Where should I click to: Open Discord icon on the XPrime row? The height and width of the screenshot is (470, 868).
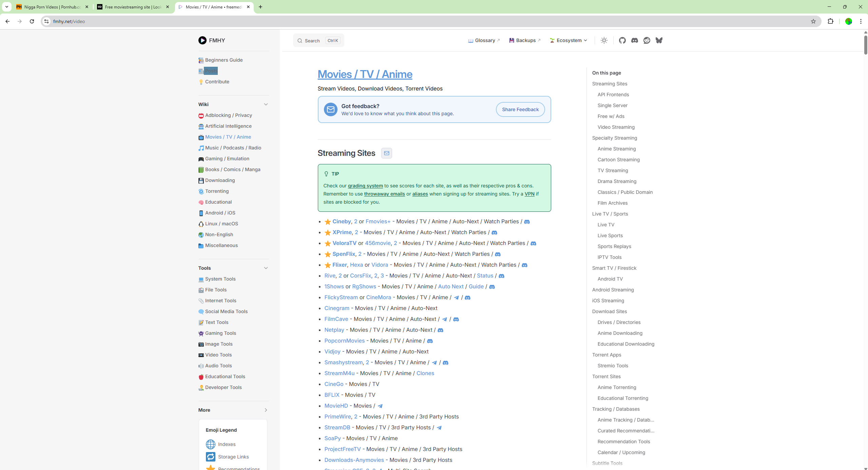(494, 232)
